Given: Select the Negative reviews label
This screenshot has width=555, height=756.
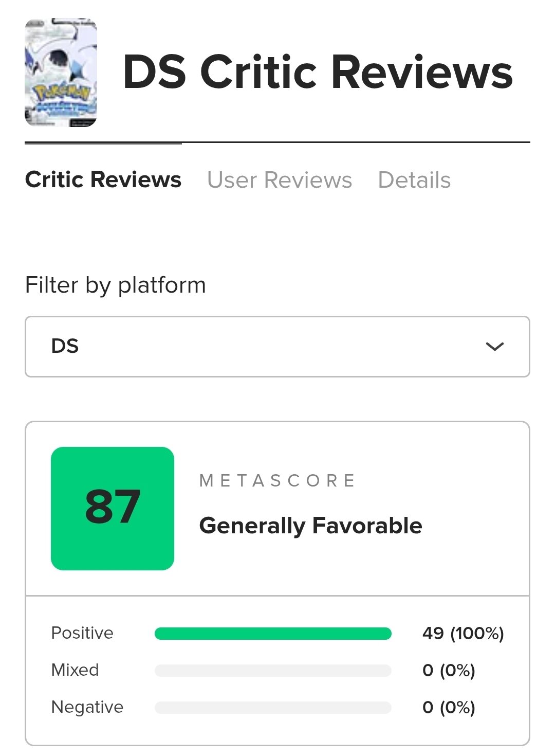Looking at the screenshot, I should [87, 707].
